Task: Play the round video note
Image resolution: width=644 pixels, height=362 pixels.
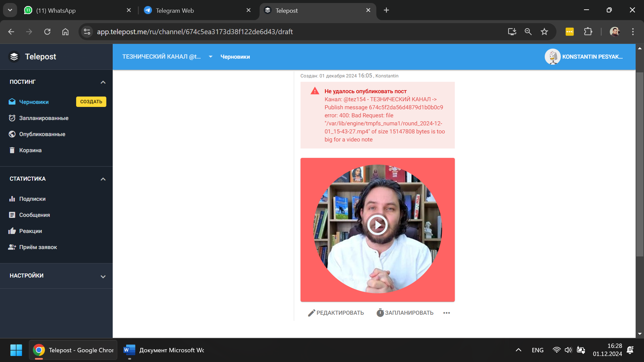Action: point(377,225)
